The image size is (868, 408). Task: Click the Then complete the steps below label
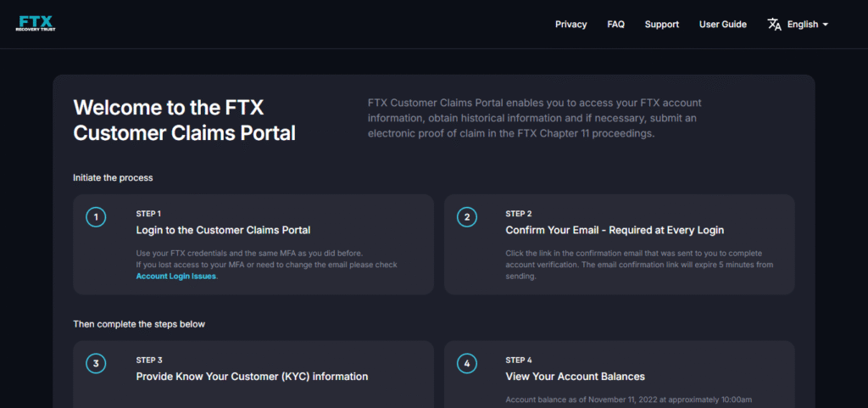[139, 324]
